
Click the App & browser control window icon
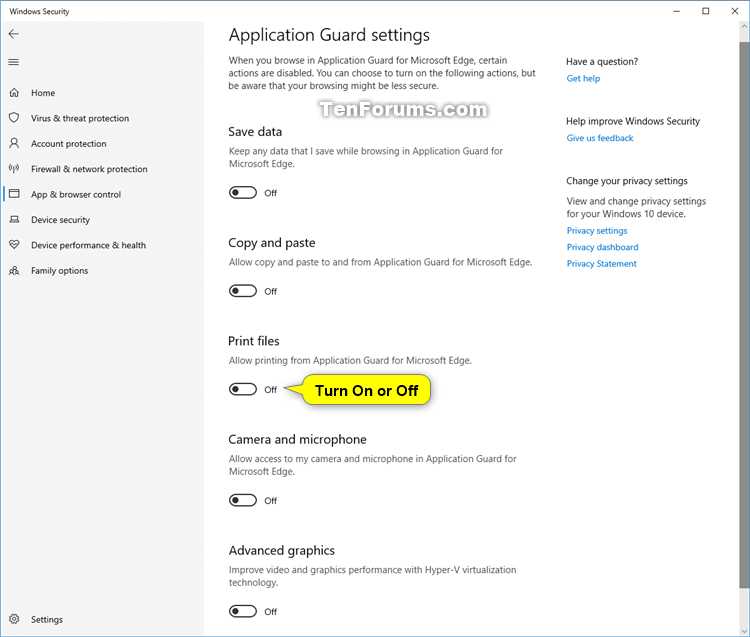(14, 194)
